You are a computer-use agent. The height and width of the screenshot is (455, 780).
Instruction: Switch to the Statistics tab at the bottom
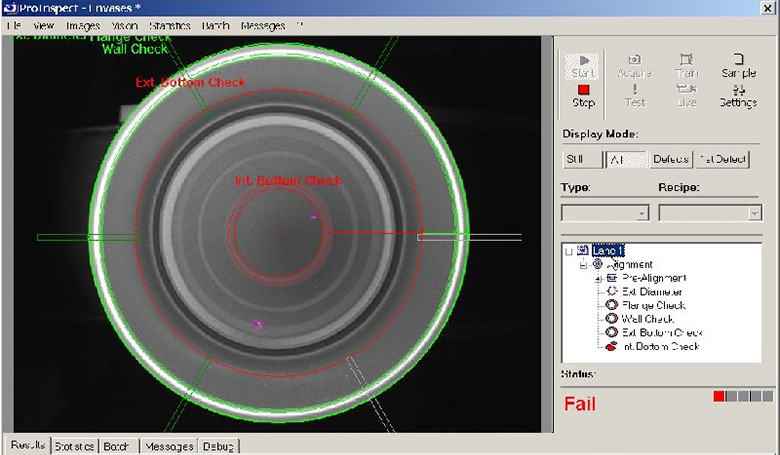coord(75,446)
